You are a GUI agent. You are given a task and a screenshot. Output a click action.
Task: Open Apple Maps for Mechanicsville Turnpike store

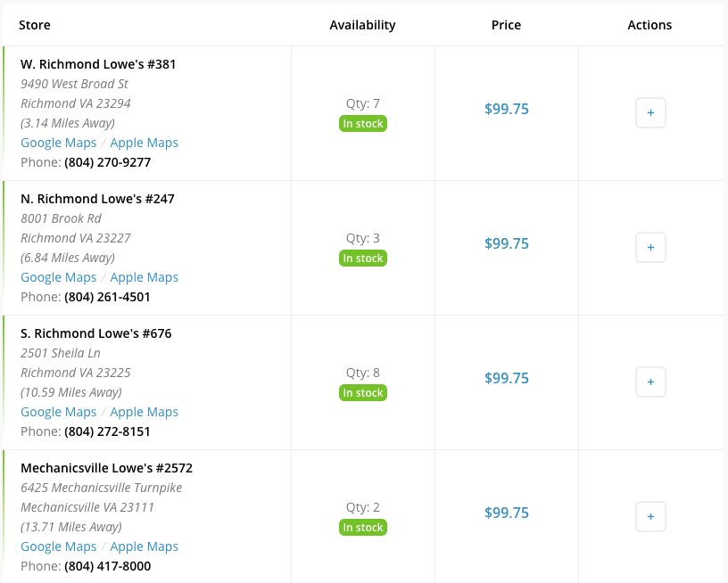click(x=144, y=546)
